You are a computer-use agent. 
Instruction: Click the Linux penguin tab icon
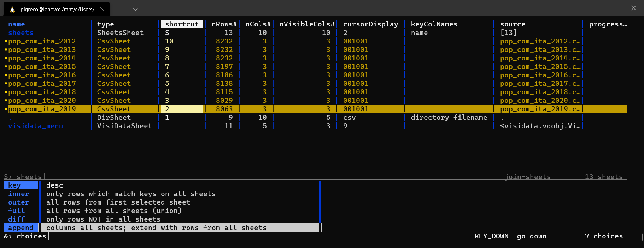pyautogui.click(x=12, y=10)
